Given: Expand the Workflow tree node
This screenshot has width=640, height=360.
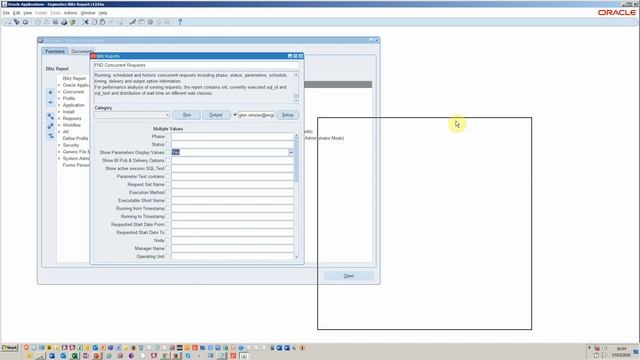Looking at the screenshot, I should (59, 125).
